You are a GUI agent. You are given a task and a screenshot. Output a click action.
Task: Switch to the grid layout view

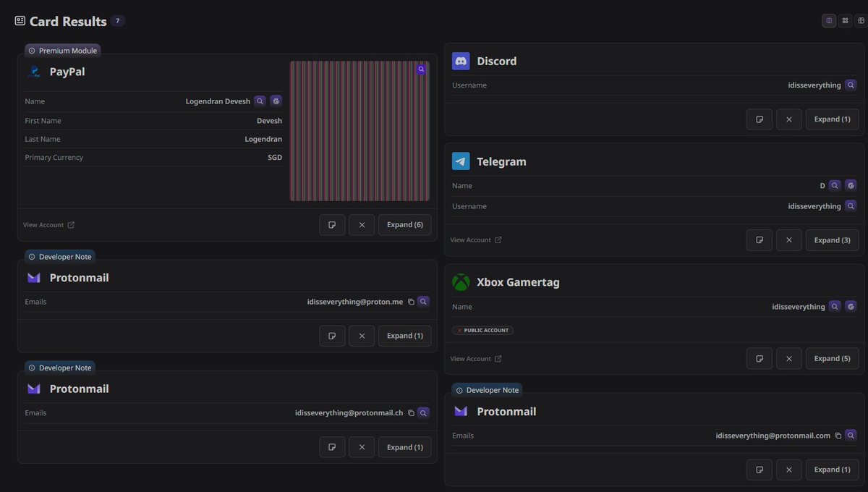(x=845, y=20)
